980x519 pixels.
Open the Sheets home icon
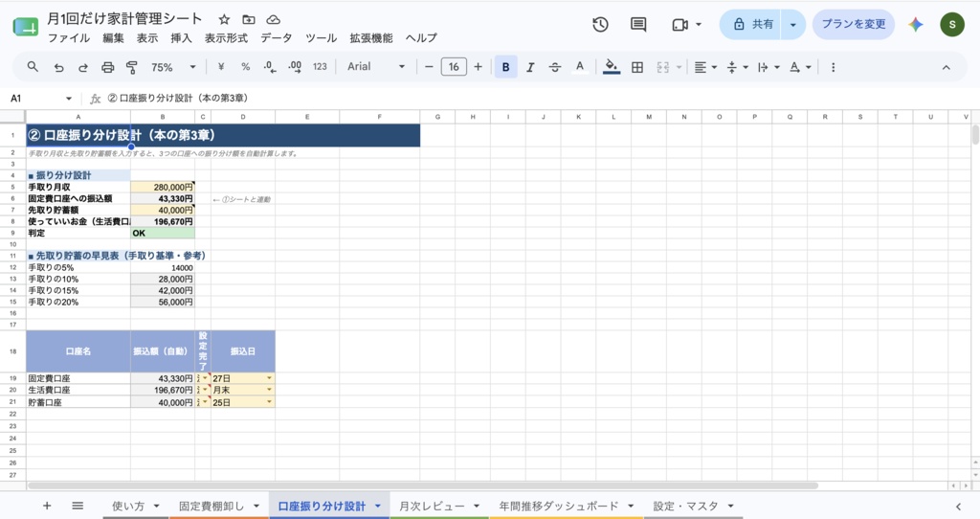click(x=26, y=26)
